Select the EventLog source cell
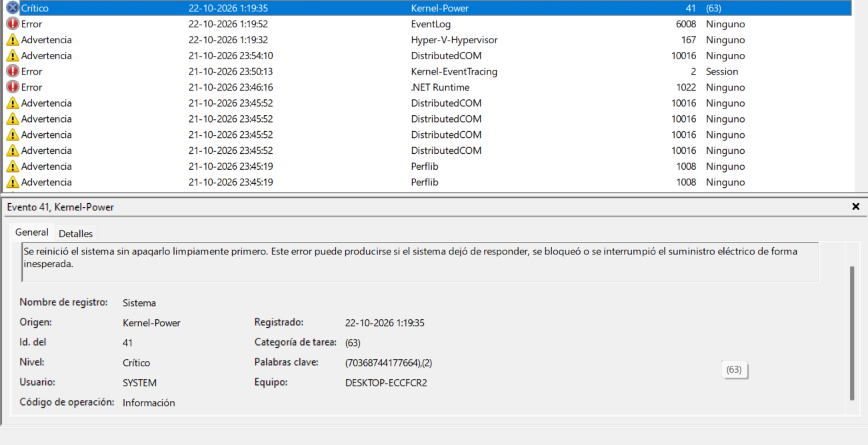Screen dimensions: 868x445 click(431, 24)
